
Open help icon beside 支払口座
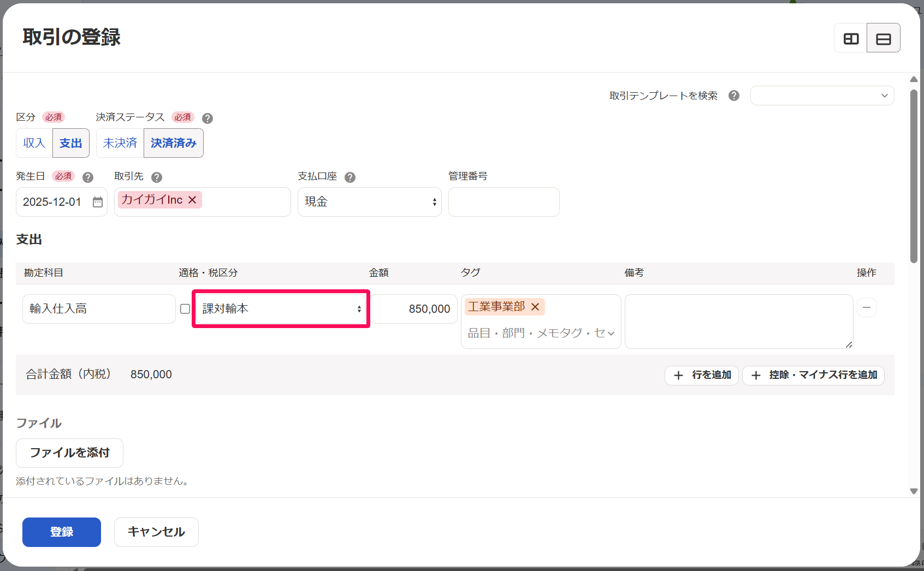click(350, 177)
